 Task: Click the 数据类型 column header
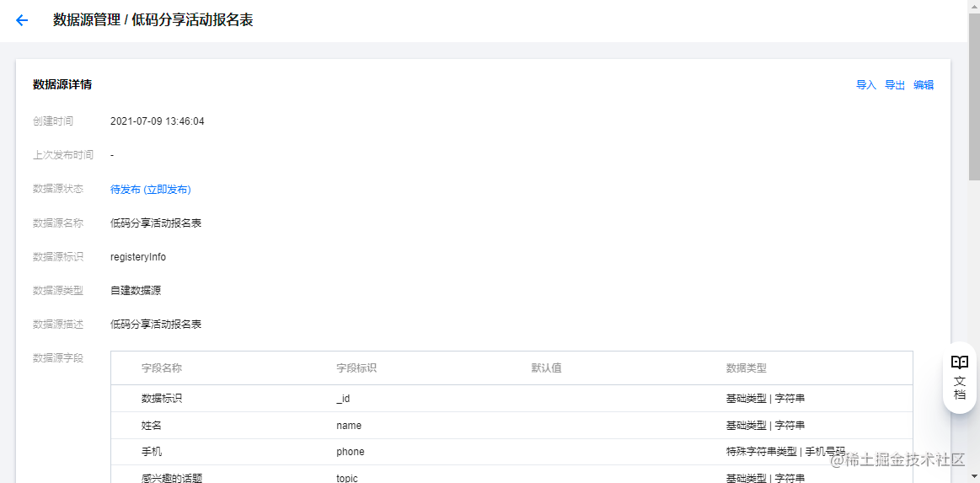pyautogui.click(x=747, y=368)
